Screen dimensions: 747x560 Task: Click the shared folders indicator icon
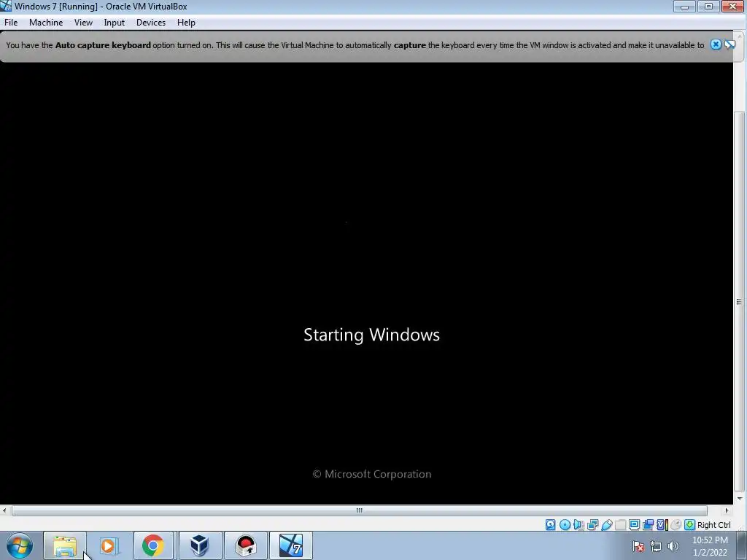pyautogui.click(x=620, y=525)
